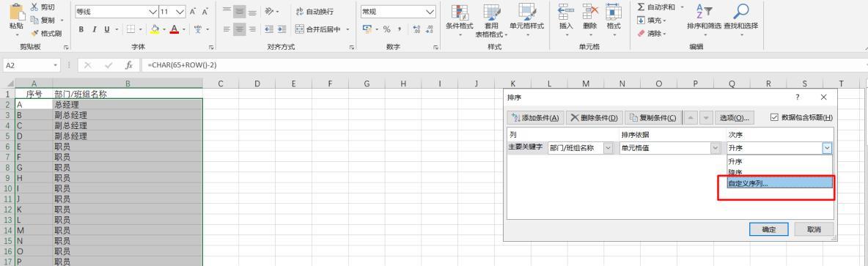868x266 pixels.
Task: Open the fill color dropdown arrow
Action: (164, 29)
